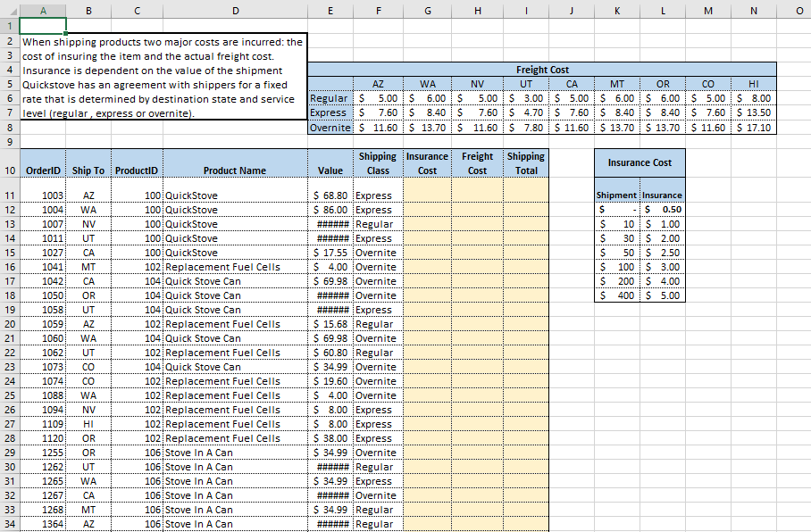Click the Shipping Total header cell
The width and height of the screenshot is (811, 532).
pyautogui.click(x=525, y=163)
